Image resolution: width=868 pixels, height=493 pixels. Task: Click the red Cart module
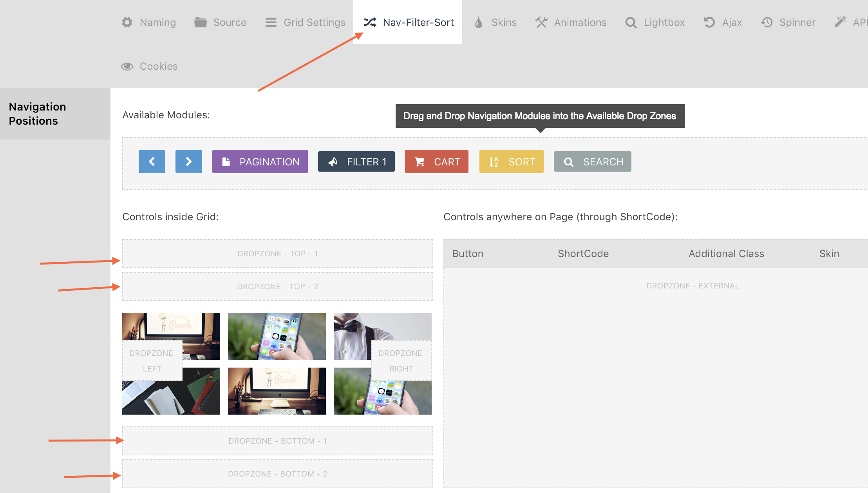click(436, 161)
